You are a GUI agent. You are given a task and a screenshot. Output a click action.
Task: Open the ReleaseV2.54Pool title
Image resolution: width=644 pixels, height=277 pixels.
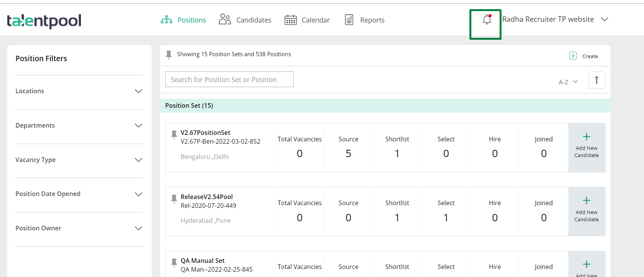pos(207,197)
